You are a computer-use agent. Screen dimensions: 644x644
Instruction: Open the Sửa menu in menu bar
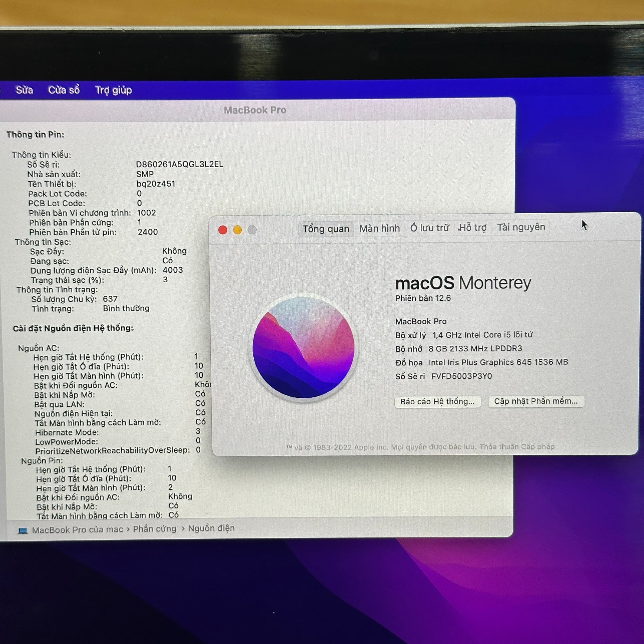(x=24, y=90)
